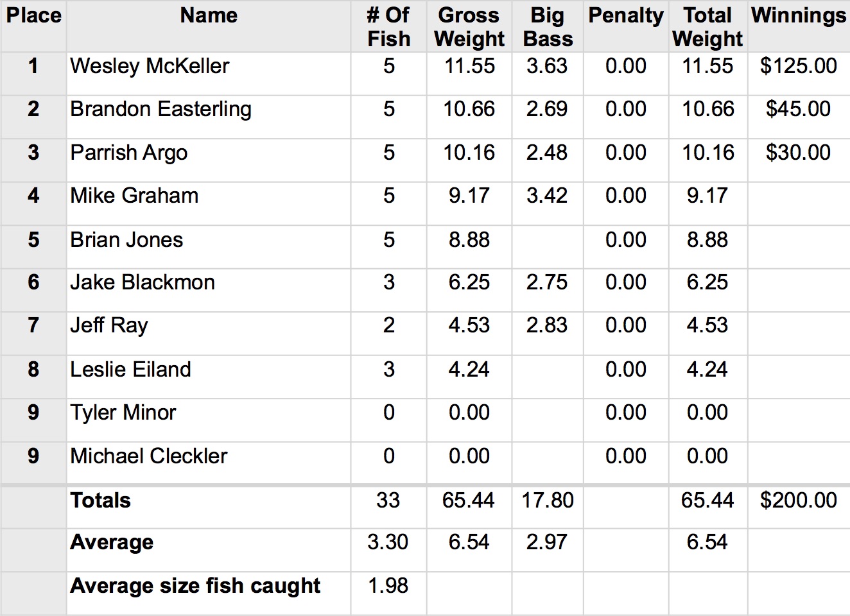
Task: Click the 1.98 average fish size value
Action: [388, 586]
